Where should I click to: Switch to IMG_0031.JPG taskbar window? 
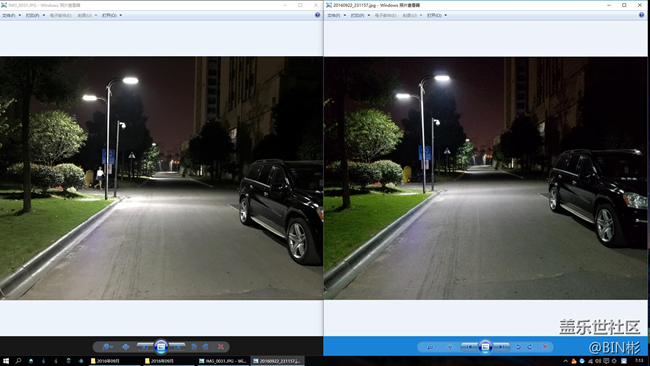pyautogui.click(x=223, y=361)
